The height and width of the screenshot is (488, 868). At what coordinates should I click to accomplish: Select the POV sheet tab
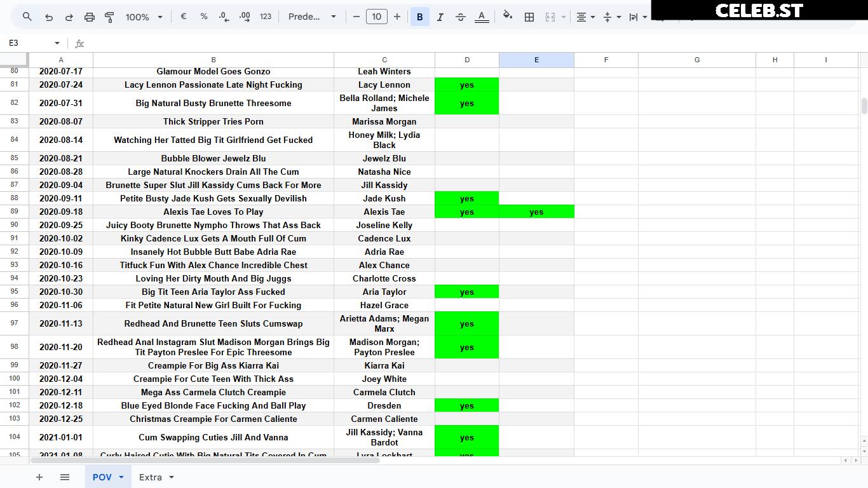[108, 477]
